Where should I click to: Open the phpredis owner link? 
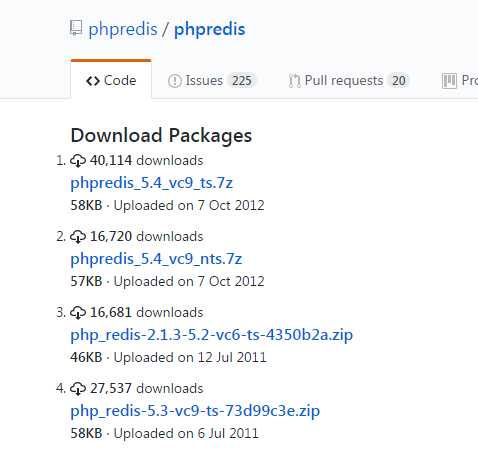[123, 29]
